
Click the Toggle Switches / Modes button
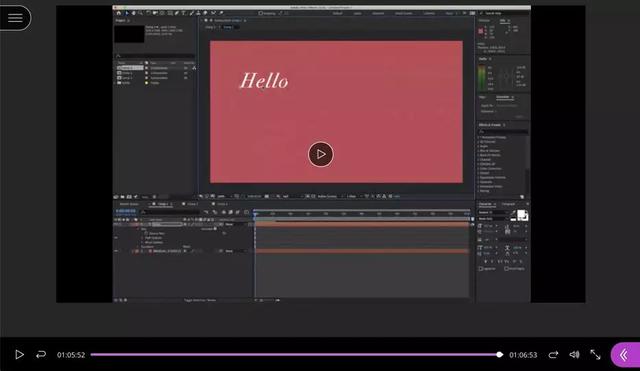pyautogui.click(x=200, y=300)
